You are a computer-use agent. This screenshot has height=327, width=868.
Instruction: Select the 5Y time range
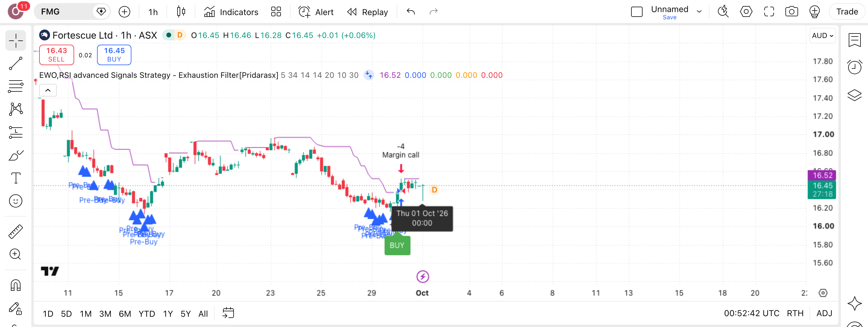[x=186, y=314]
